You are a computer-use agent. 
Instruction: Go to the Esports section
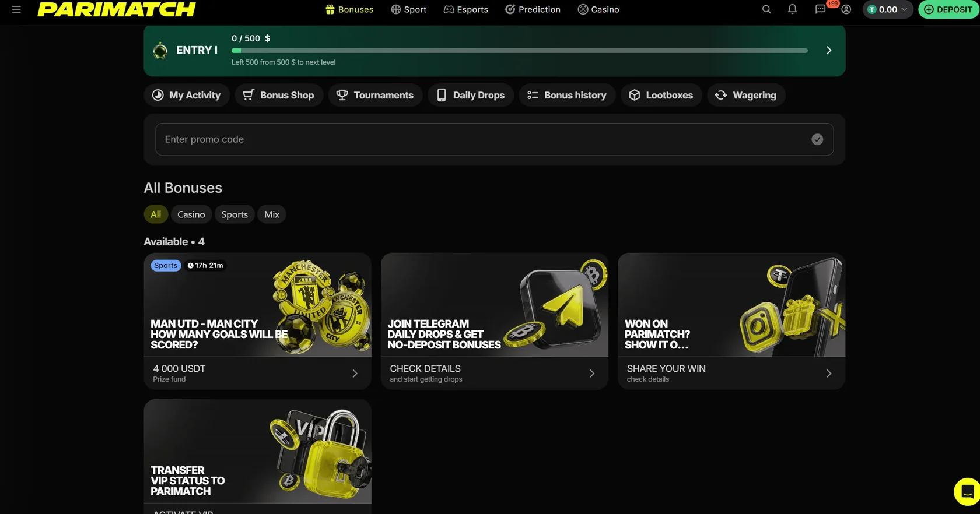(466, 9)
